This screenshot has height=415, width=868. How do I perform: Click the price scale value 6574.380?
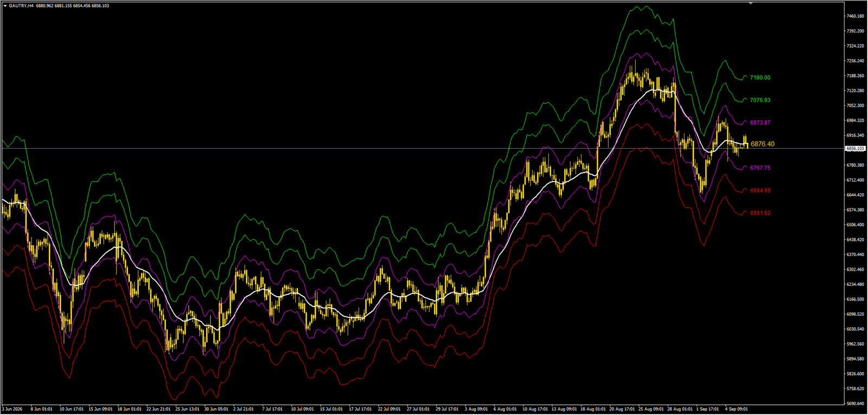855,210
